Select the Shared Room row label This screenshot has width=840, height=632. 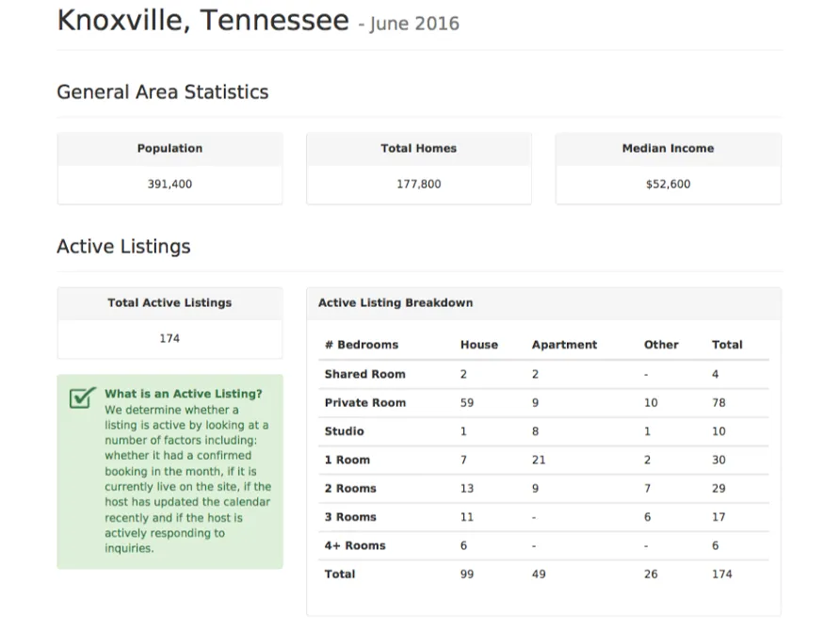364,374
